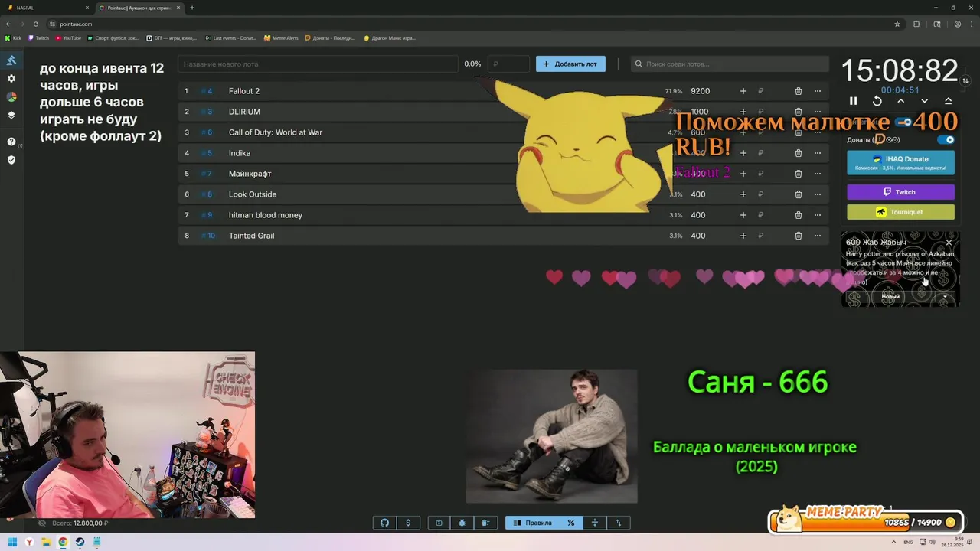Select the Pointauc browser tab
The height and width of the screenshot is (551, 980).
pos(138,8)
